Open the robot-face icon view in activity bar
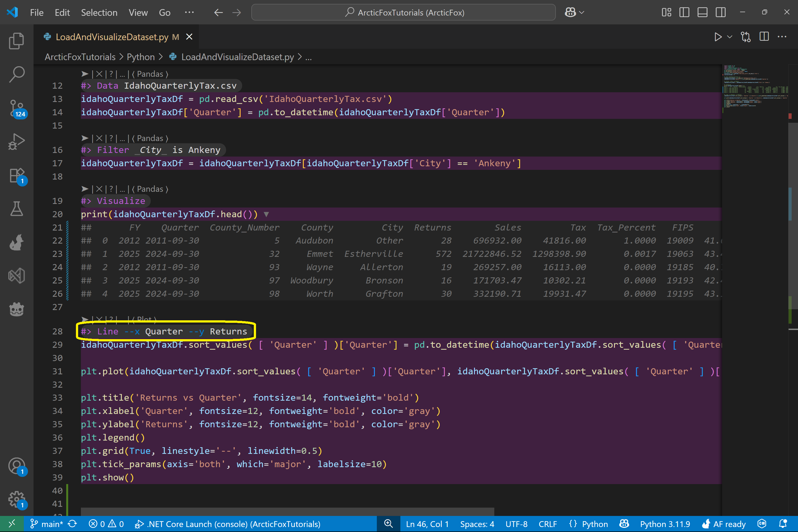Screen dimensions: 798x532 [16, 309]
